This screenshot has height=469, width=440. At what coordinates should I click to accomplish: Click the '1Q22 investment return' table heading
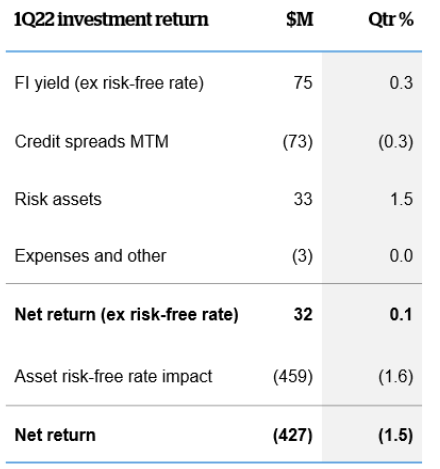coord(111,19)
